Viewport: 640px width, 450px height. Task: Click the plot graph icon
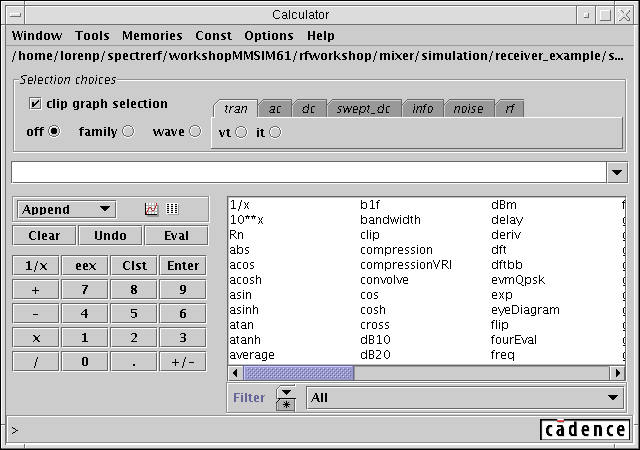click(x=152, y=209)
